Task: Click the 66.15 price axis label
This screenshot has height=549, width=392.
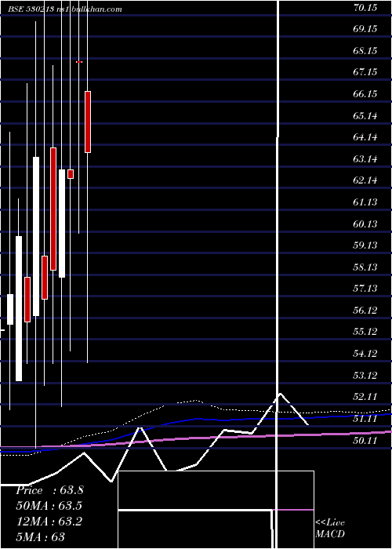Action: 365,94
